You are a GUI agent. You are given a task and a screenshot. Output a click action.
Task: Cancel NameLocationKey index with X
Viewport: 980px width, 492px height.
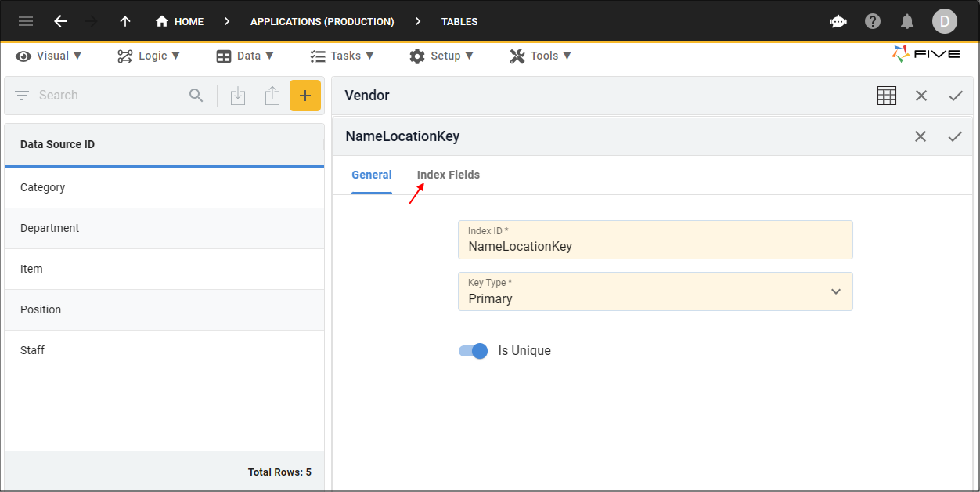[921, 136]
